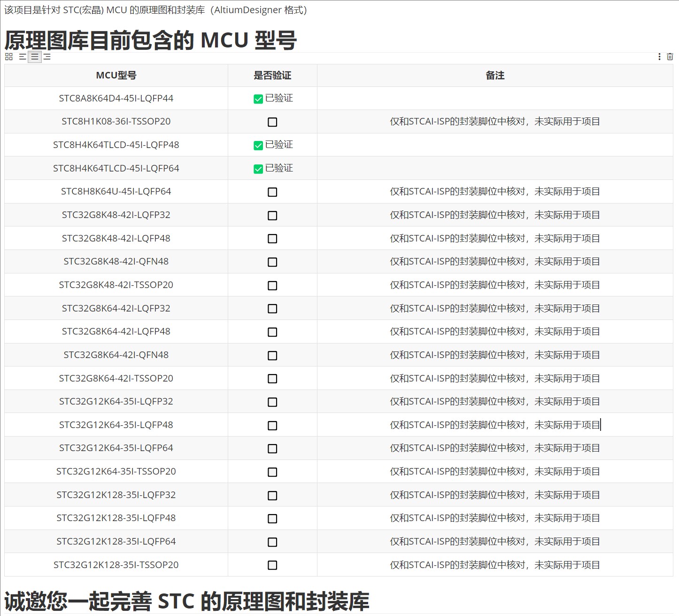Screen dimensions: 679x616
Task: Check the box for STC32G12K64-35I-LQFP32
Action: coord(272,402)
